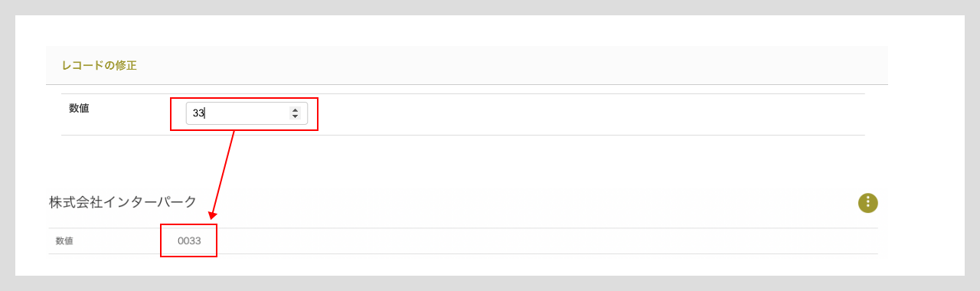Click the レコードの修正 section header
The width and height of the screenshot is (980, 291).
[467, 65]
